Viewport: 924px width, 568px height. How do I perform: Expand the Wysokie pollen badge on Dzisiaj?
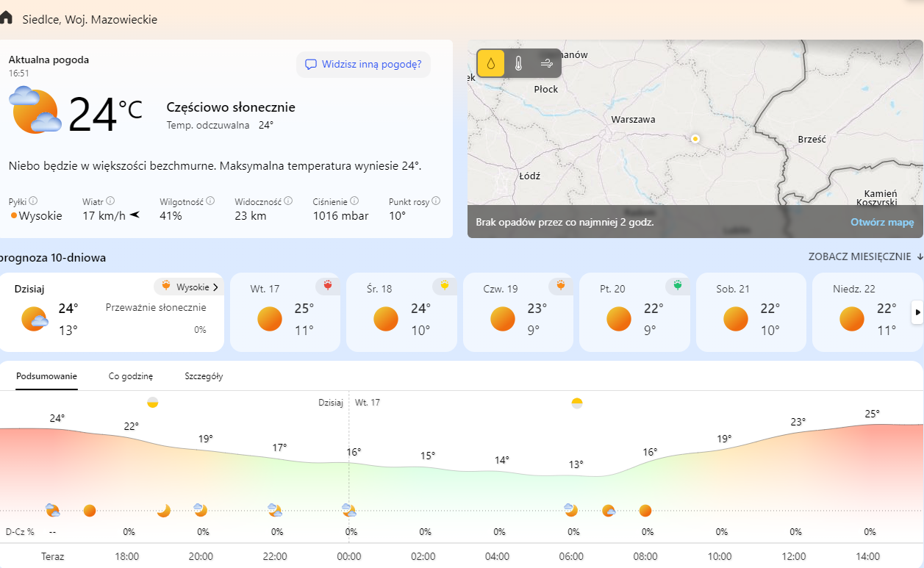pos(189,287)
